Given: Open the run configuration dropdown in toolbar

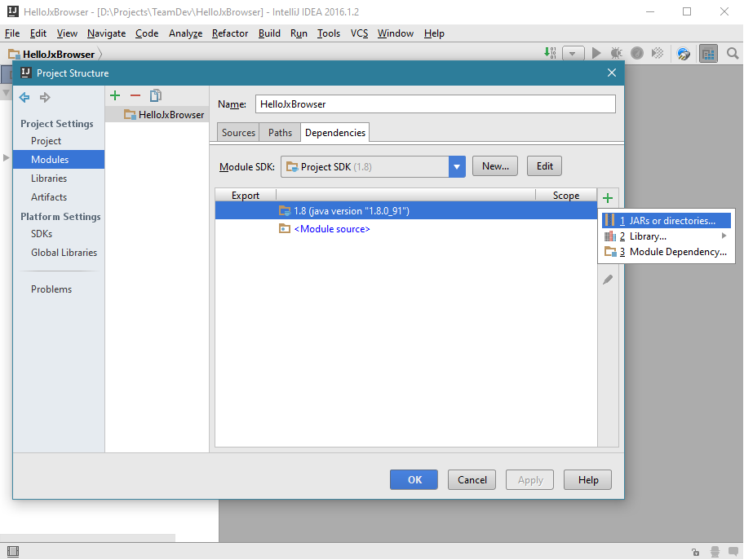Looking at the screenshot, I should [x=573, y=53].
